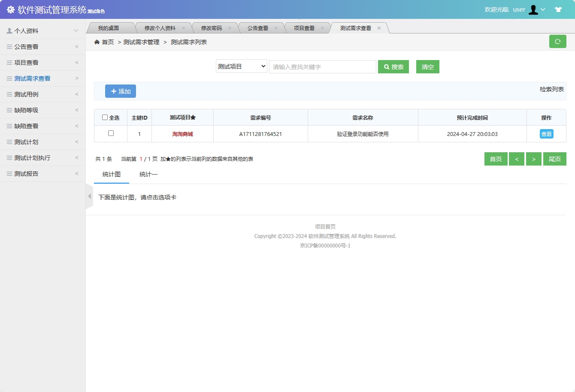
Task: Click the refresh icon above the breadcrumb
Action: click(x=557, y=41)
